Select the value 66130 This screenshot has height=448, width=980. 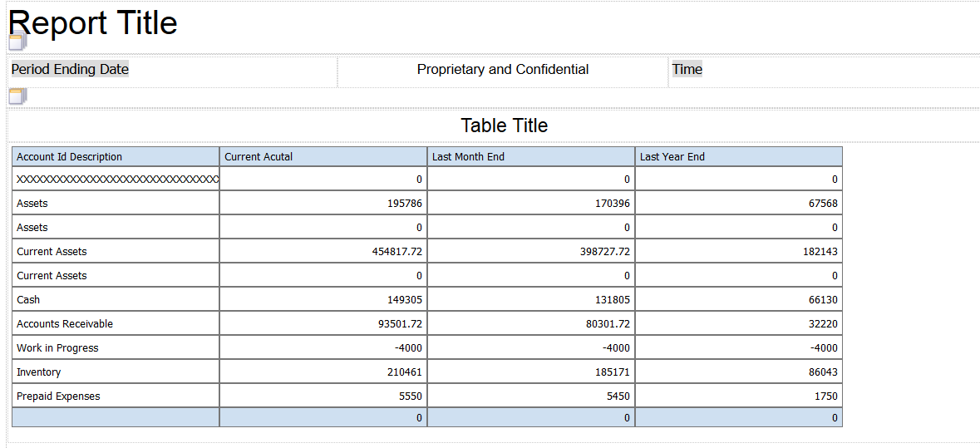point(823,300)
